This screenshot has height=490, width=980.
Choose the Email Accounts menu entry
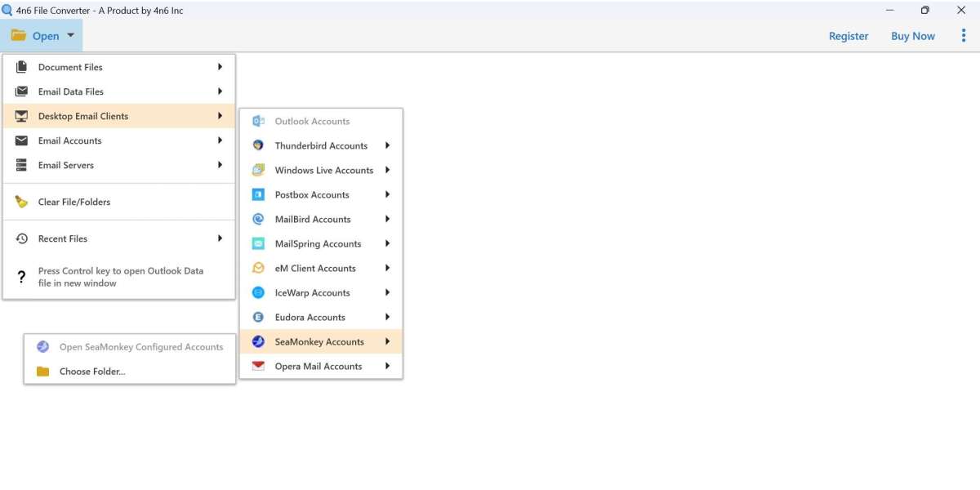coord(119,140)
